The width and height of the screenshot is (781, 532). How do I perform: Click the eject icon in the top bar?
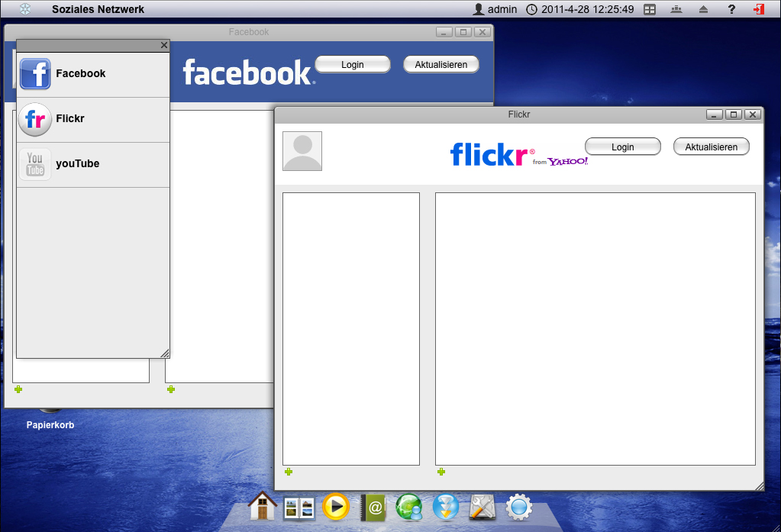coord(703,9)
